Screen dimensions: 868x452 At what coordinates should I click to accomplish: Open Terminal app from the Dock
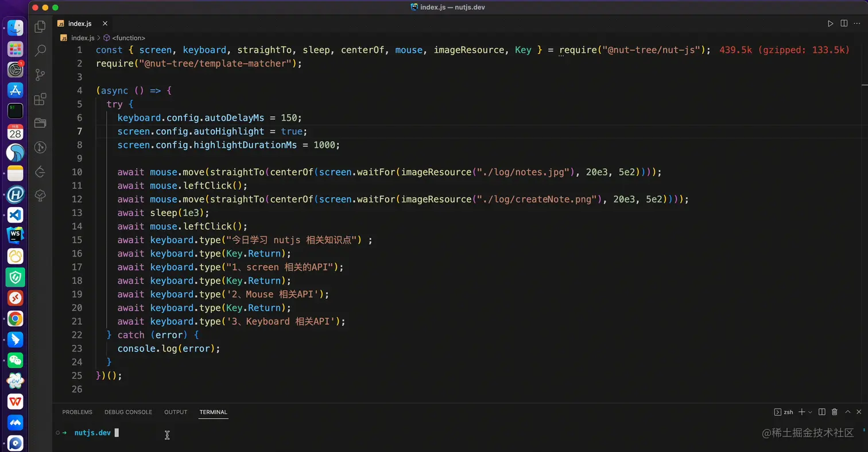[x=15, y=111]
